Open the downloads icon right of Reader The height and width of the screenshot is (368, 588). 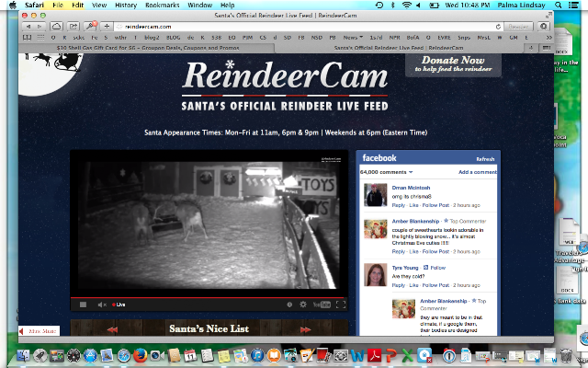tap(543, 27)
